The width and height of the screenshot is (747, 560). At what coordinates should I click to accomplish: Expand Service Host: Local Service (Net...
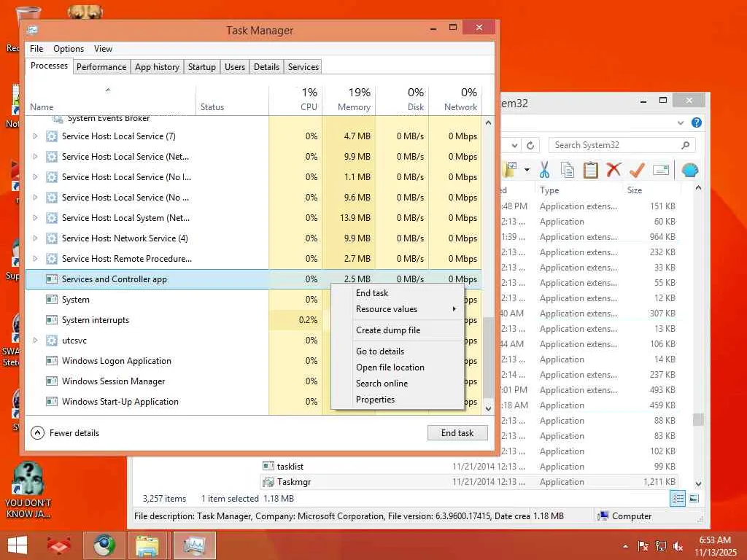click(35, 157)
